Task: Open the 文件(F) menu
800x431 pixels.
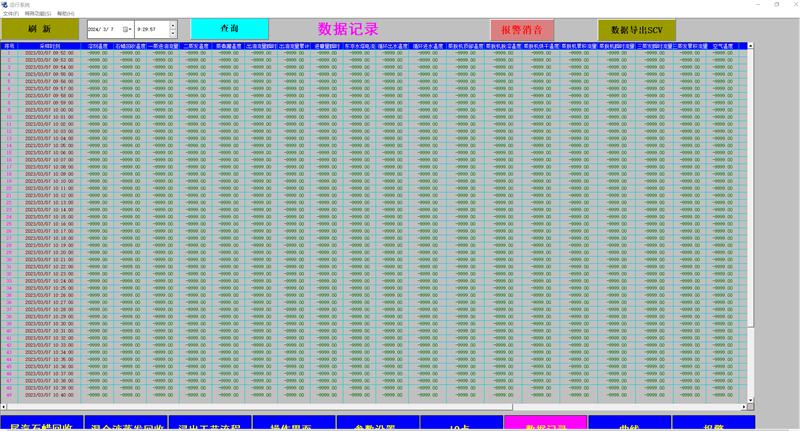Action: click(x=11, y=13)
